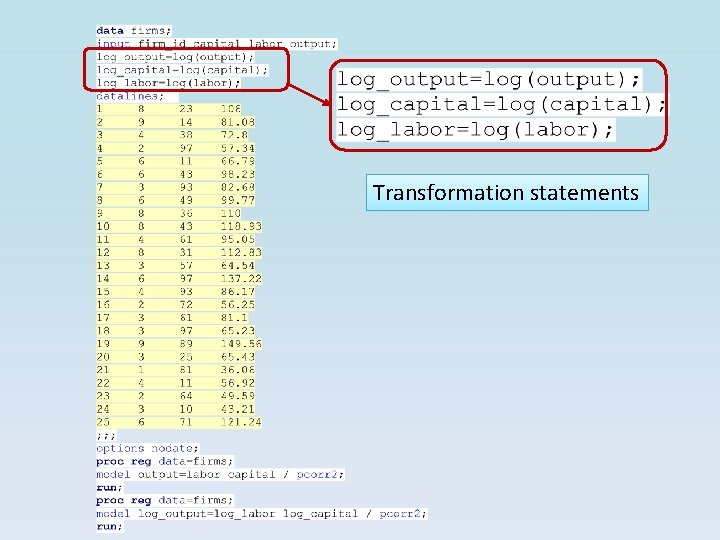
Task: Click the output value "121.24"
Action: (241, 422)
